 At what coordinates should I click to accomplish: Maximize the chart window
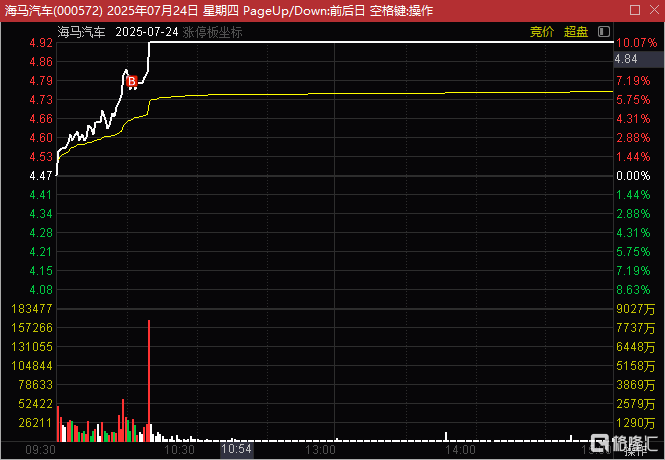tap(635, 10)
